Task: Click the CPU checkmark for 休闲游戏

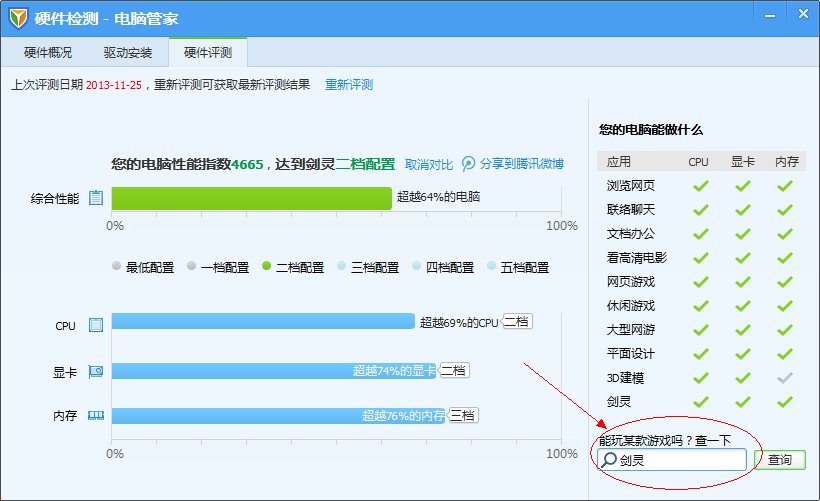Action: [x=701, y=306]
